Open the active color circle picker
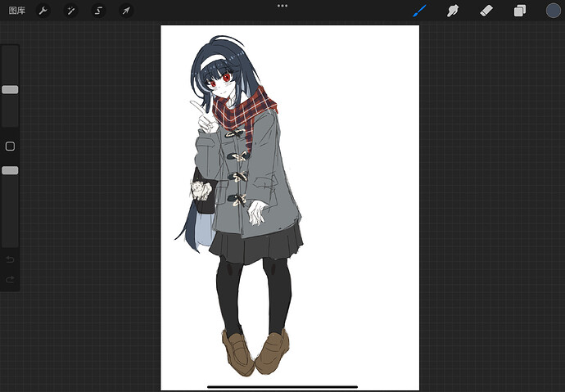 point(553,11)
